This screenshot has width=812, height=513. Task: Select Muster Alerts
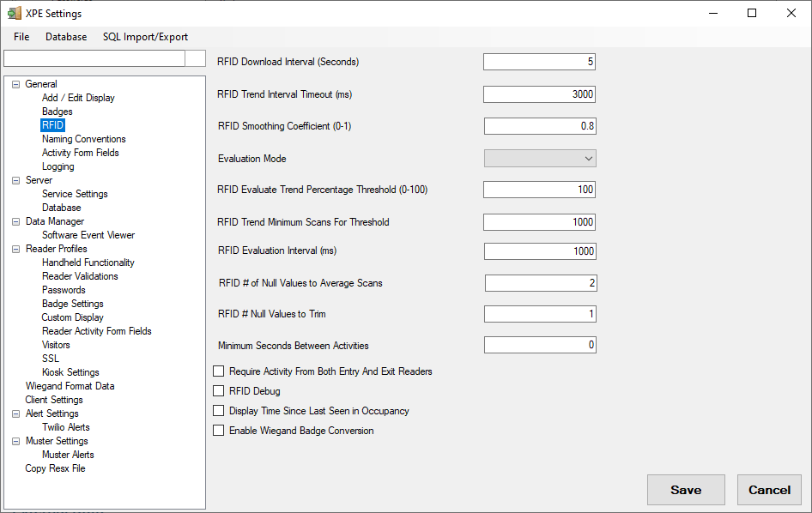(x=68, y=455)
